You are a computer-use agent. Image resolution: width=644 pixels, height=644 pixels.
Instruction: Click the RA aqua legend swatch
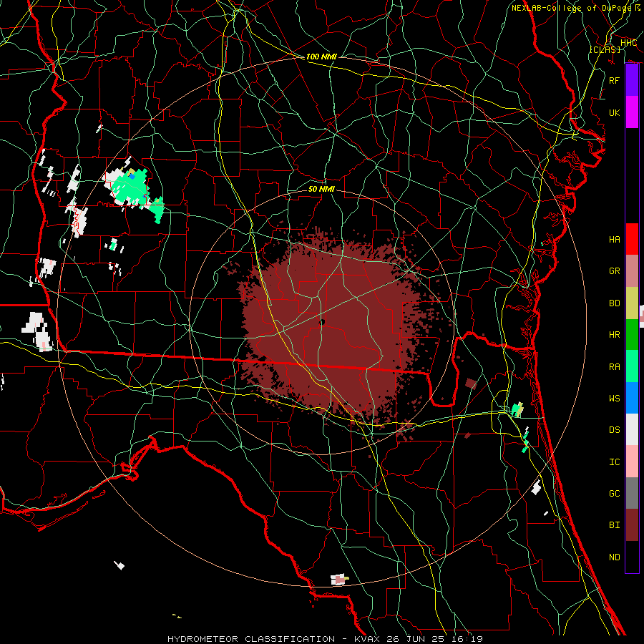tap(632, 366)
